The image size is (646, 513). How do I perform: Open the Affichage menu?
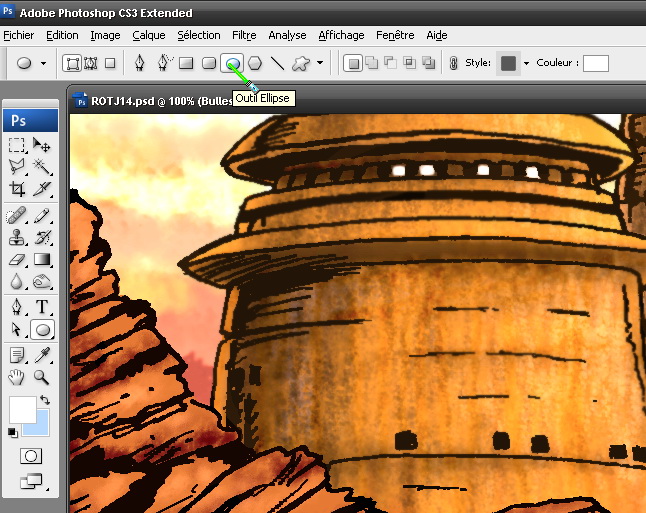(341, 35)
